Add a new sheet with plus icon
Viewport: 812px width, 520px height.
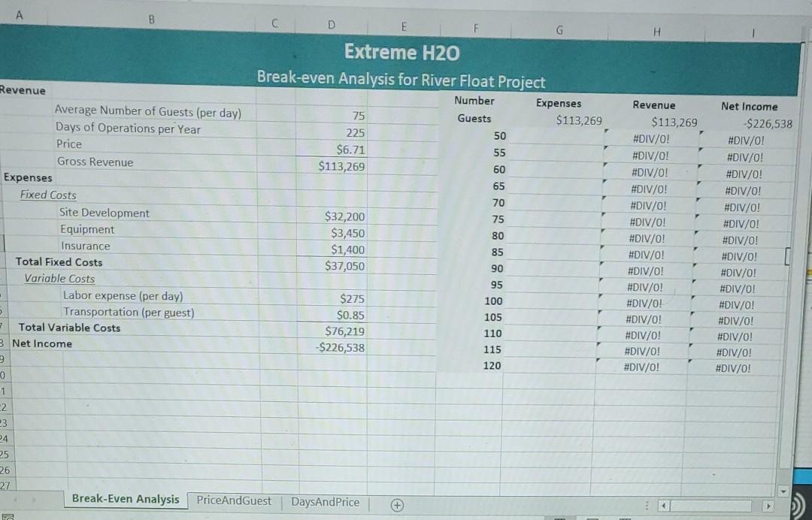[x=397, y=505]
